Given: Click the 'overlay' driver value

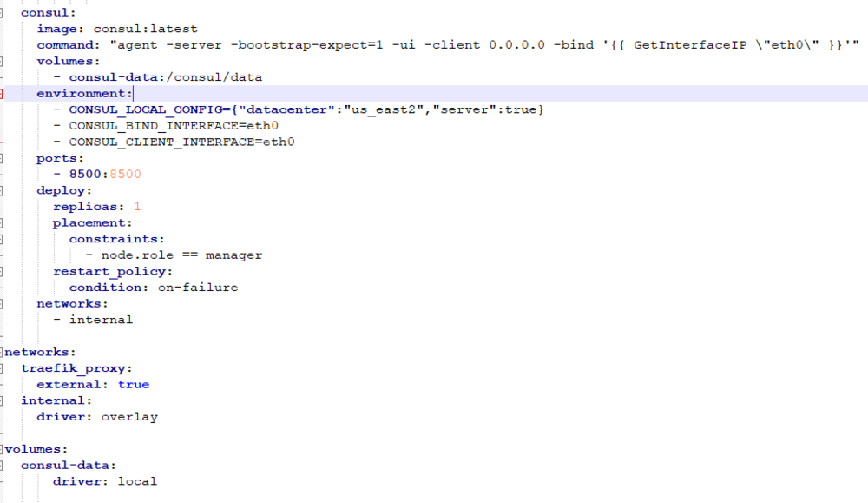Looking at the screenshot, I should (129, 417).
